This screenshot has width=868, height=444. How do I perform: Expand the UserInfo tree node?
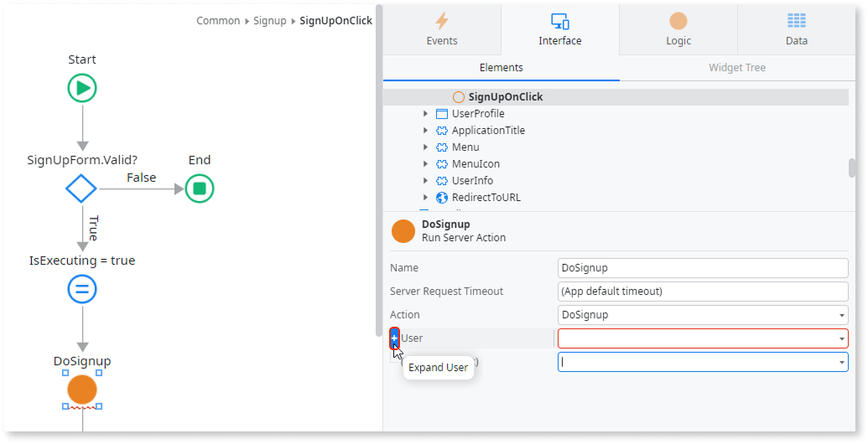425,180
